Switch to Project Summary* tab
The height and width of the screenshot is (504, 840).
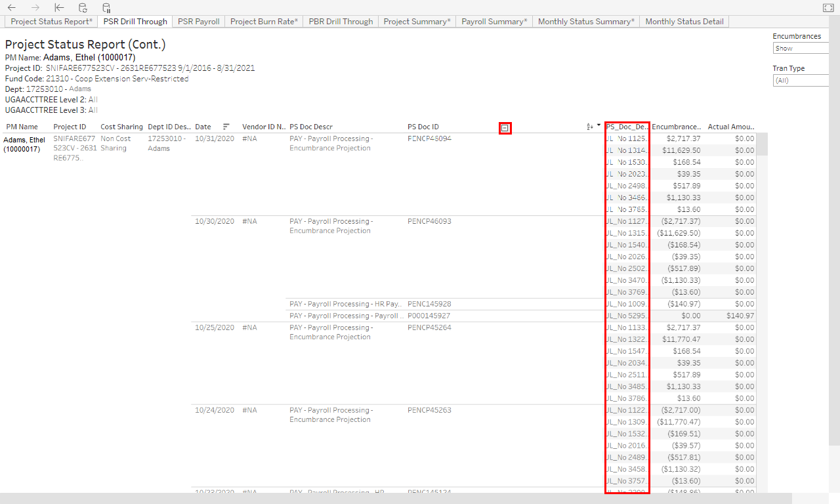pyautogui.click(x=417, y=22)
